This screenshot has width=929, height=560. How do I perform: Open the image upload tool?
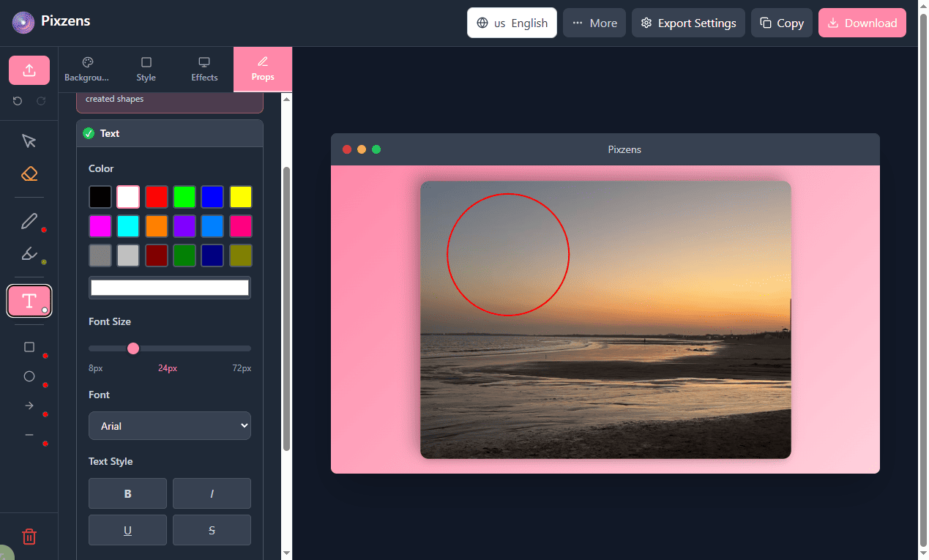(29, 70)
